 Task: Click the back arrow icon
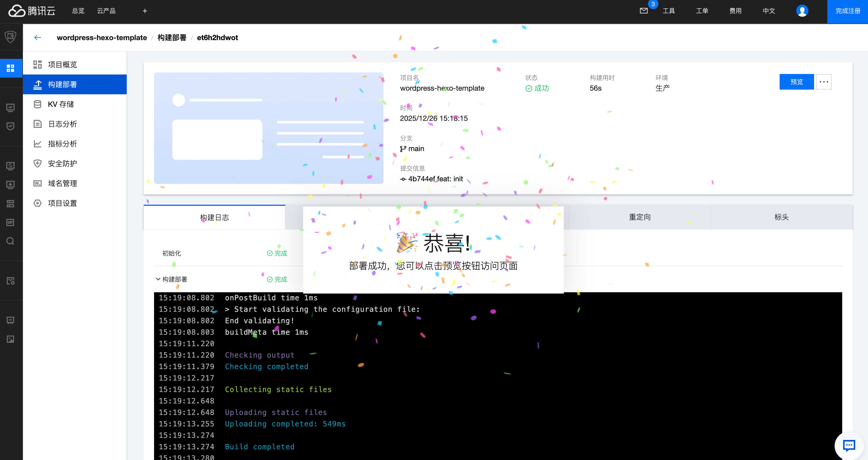(37, 38)
